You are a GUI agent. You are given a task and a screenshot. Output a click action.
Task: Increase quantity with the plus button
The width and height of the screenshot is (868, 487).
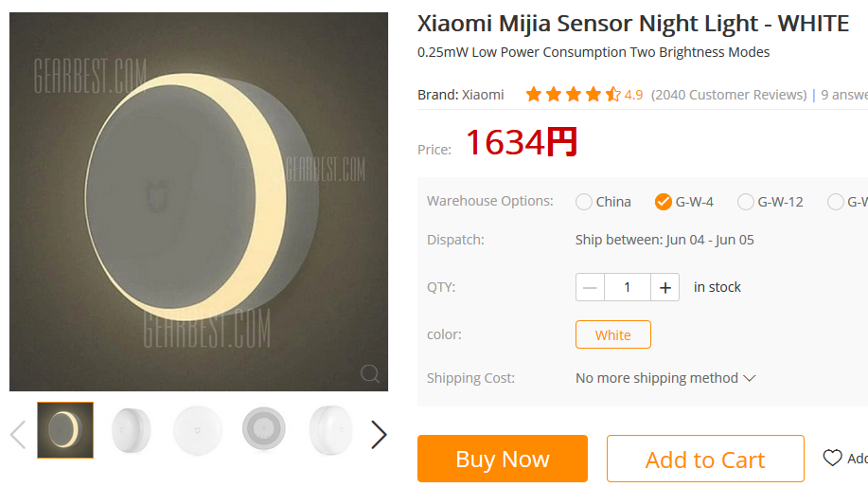pyautogui.click(x=665, y=287)
